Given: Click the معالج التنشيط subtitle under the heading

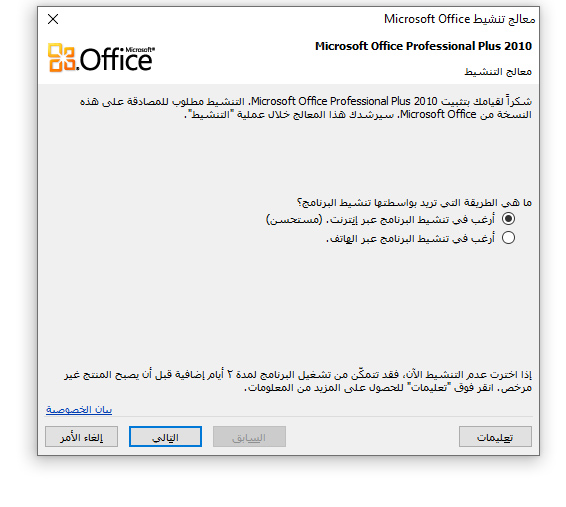Looking at the screenshot, I should pyautogui.click(x=498, y=71).
